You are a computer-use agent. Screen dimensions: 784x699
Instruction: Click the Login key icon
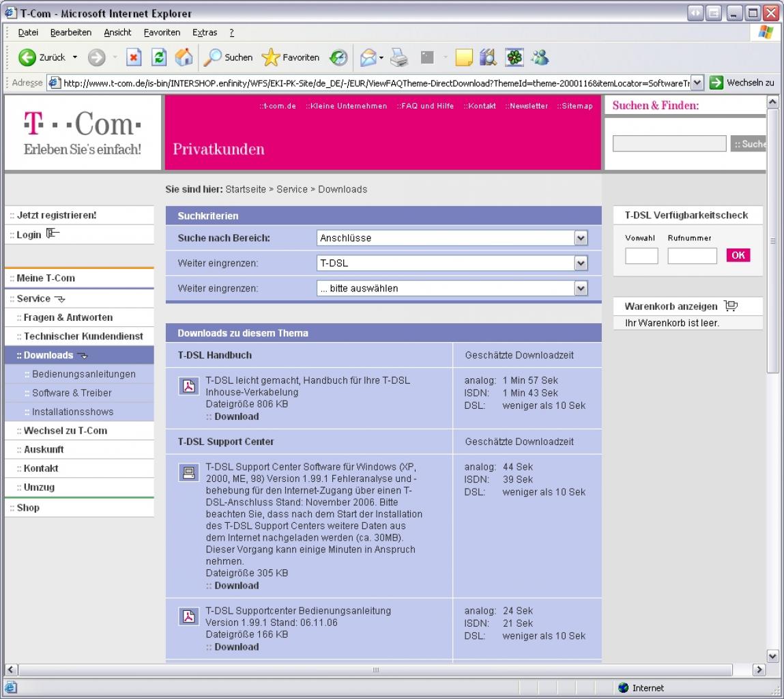click(53, 233)
